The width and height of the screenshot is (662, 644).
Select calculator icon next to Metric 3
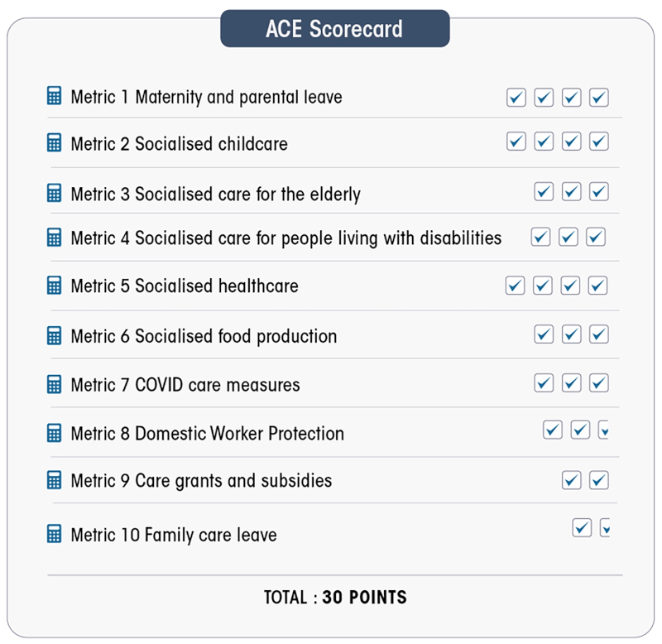pos(54,193)
